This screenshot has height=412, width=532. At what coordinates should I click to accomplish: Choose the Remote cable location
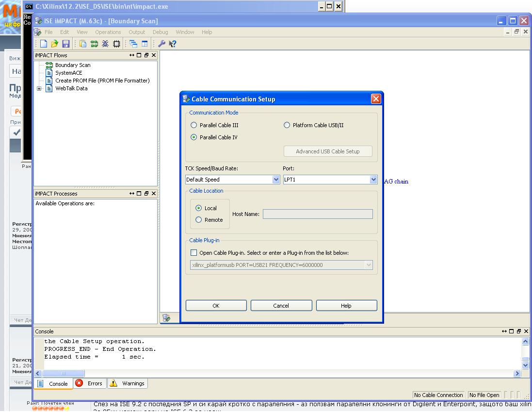tap(198, 220)
